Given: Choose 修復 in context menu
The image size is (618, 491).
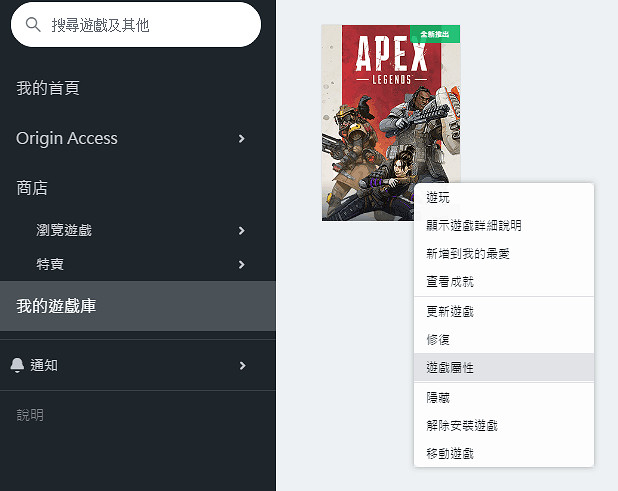Looking at the screenshot, I should click(504, 339).
